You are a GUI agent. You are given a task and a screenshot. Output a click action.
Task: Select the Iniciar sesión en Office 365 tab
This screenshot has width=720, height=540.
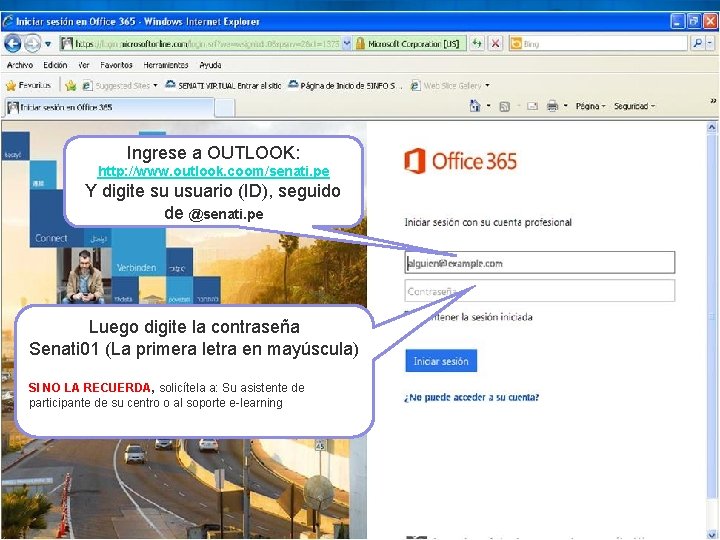109,107
